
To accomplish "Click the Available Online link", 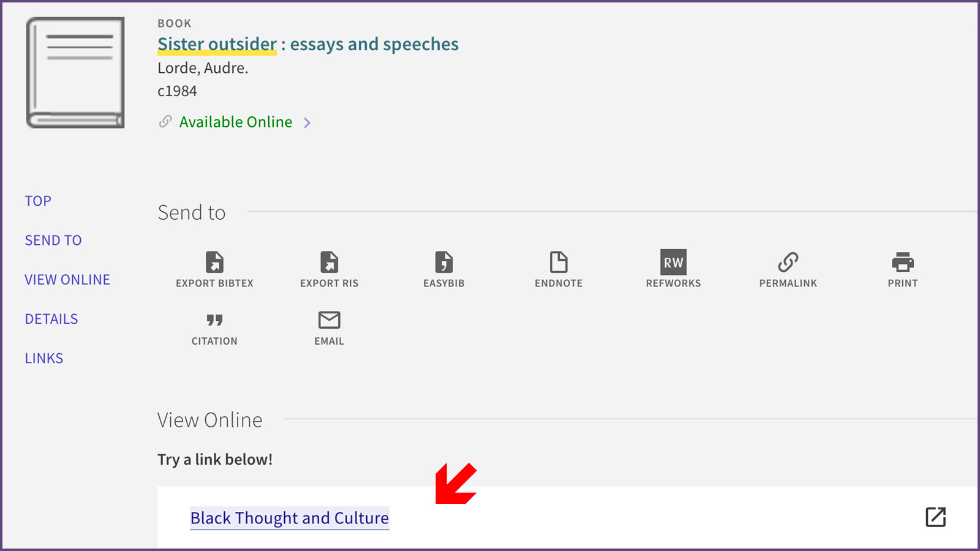I will click(x=235, y=122).
